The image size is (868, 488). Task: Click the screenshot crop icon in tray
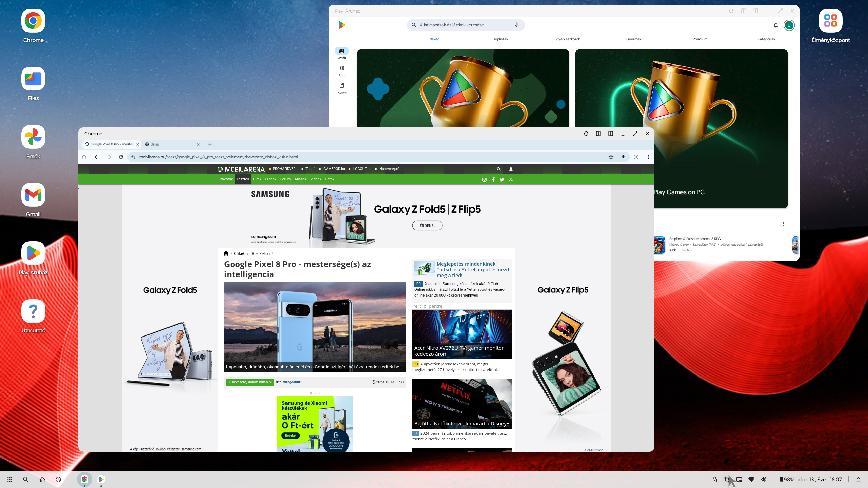pyautogui.click(x=727, y=480)
